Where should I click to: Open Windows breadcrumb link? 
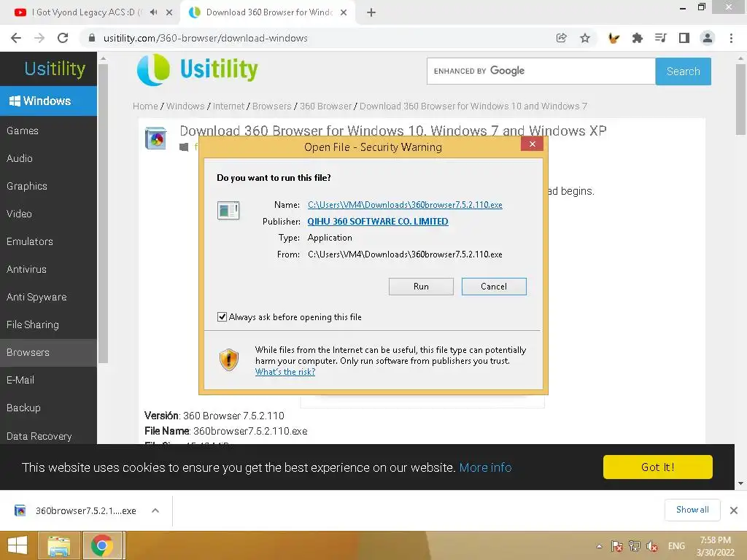185,106
